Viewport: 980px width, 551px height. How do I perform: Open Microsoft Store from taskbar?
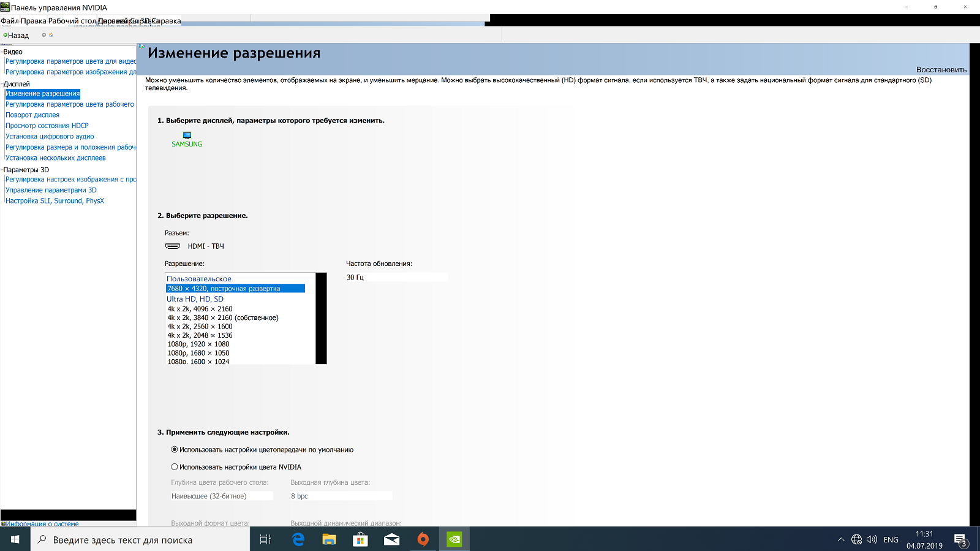pos(361,539)
